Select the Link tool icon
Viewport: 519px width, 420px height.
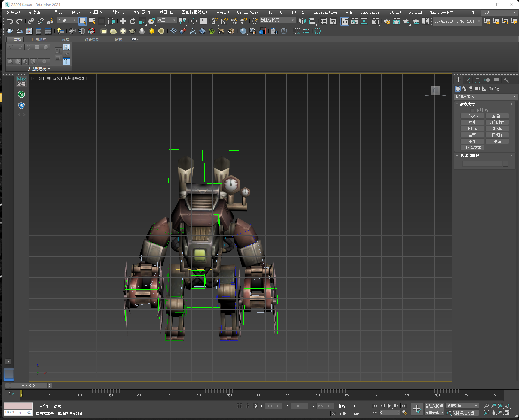click(x=31, y=21)
